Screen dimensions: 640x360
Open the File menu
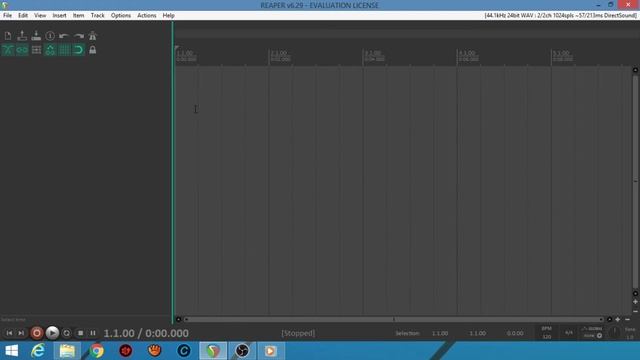click(x=7, y=16)
